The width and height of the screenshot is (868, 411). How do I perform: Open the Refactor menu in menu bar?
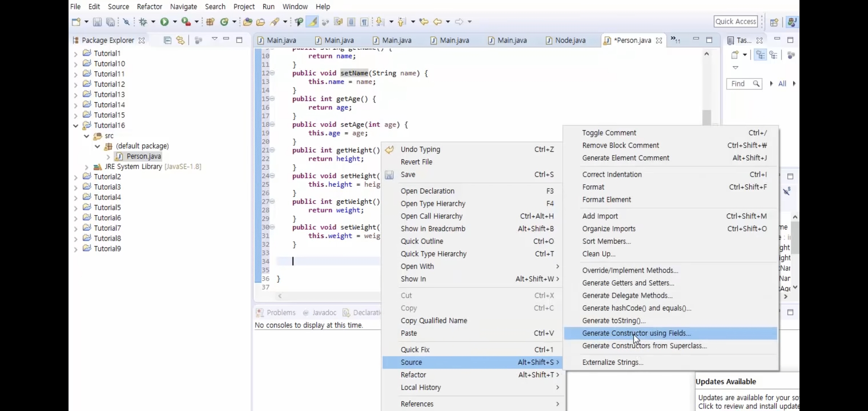[x=150, y=6]
